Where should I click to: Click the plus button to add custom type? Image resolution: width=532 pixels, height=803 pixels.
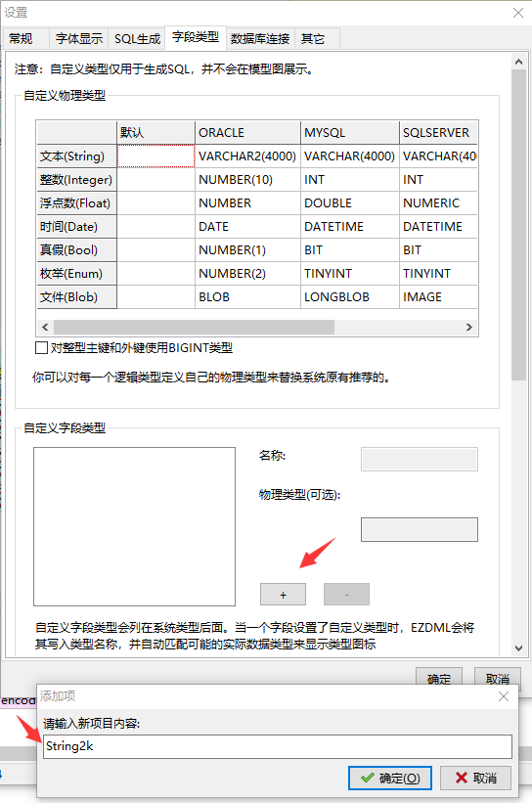click(x=283, y=594)
